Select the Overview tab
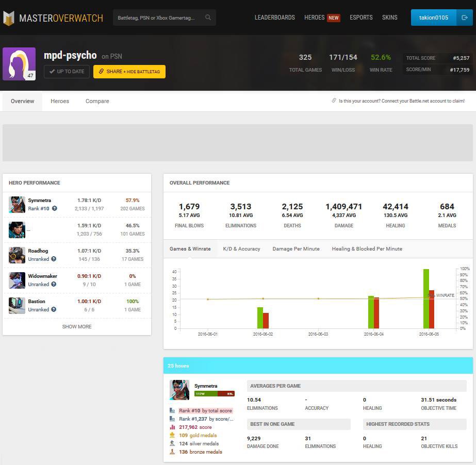Viewport: 476px width, 465px height. 23,101
